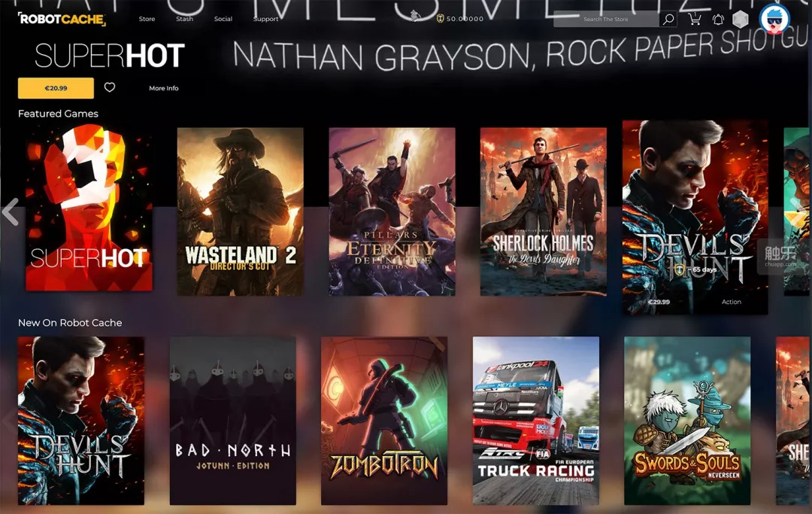
Task: Open the Stash menu
Action: [184, 19]
